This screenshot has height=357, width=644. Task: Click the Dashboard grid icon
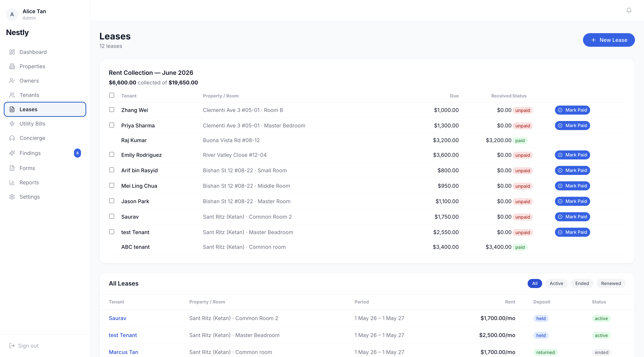tap(12, 52)
